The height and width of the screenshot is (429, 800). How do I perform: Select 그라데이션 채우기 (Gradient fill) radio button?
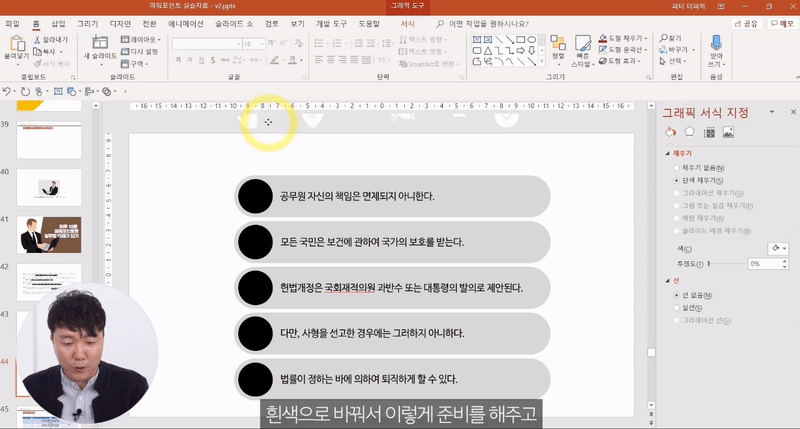[677, 193]
